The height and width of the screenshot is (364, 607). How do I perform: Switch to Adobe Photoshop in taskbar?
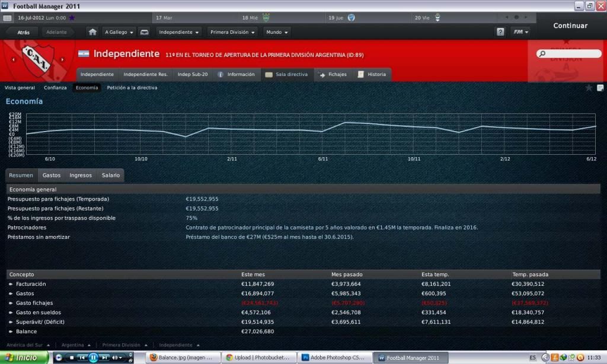click(x=334, y=357)
